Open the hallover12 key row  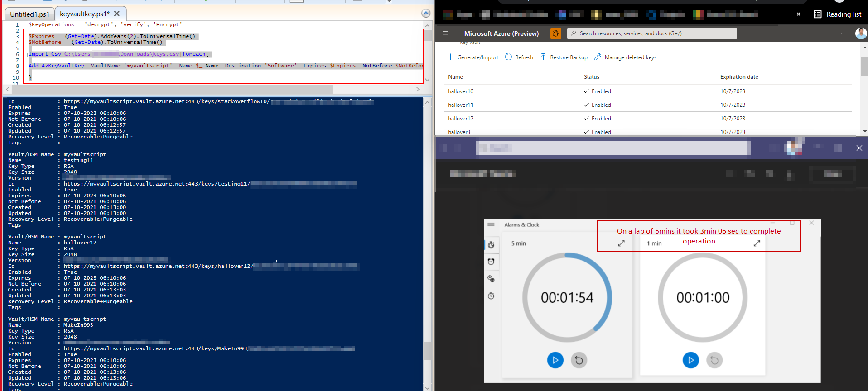[648, 119]
